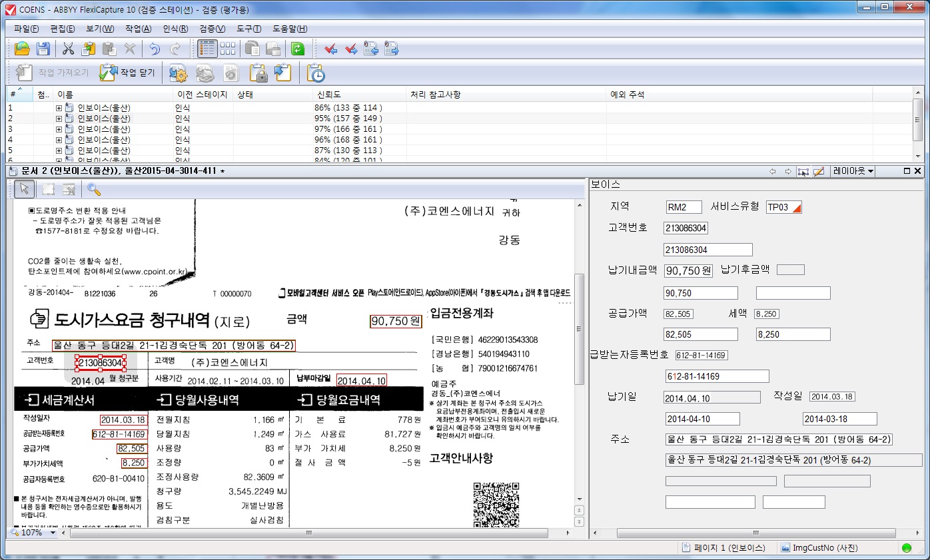Open the 레이아웃 dropdown
The height and width of the screenshot is (560, 930).
(853, 171)
